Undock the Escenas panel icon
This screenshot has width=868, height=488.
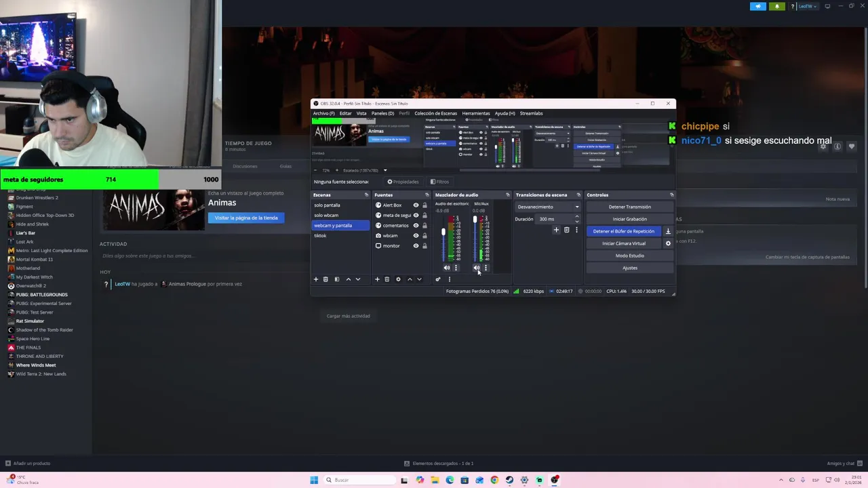366,195
